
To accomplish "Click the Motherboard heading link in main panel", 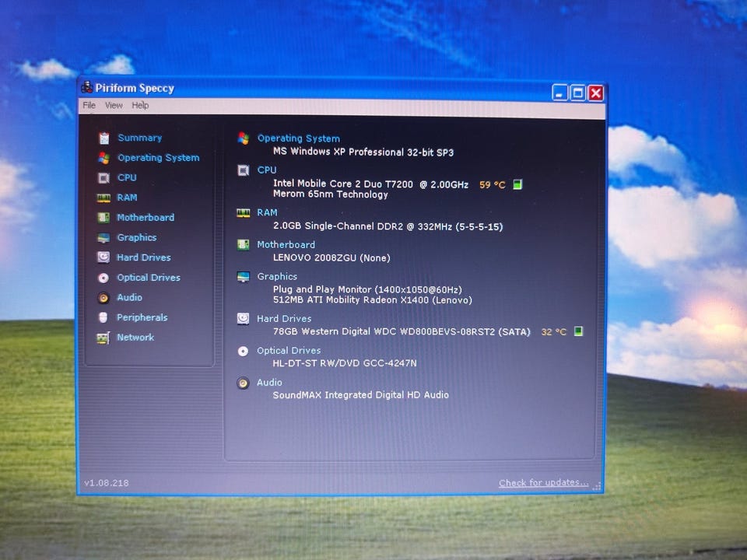I will [x=286, y=245].
